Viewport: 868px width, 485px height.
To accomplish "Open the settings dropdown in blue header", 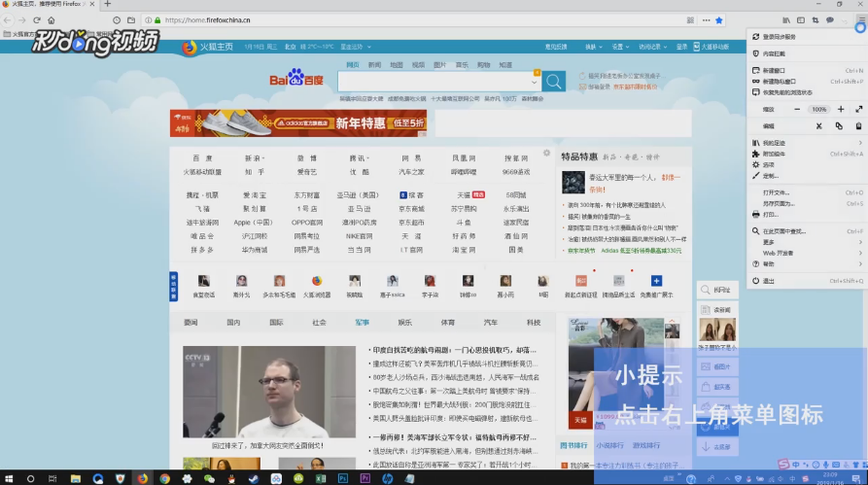I will coord(620,47).
